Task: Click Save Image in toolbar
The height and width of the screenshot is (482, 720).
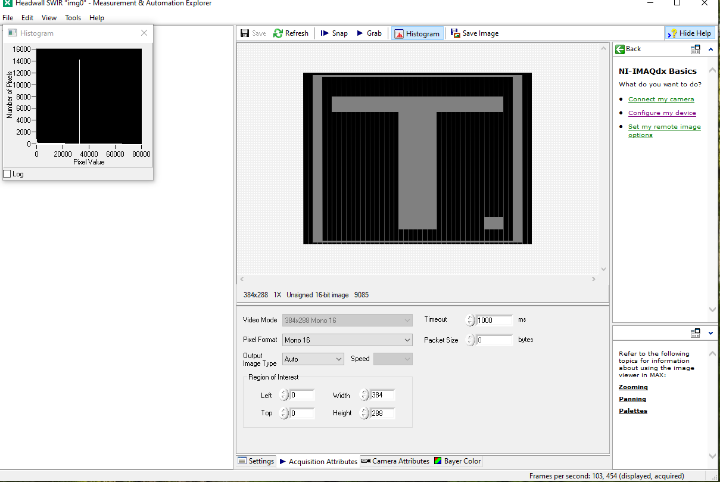Action: (x=474, y=33)
